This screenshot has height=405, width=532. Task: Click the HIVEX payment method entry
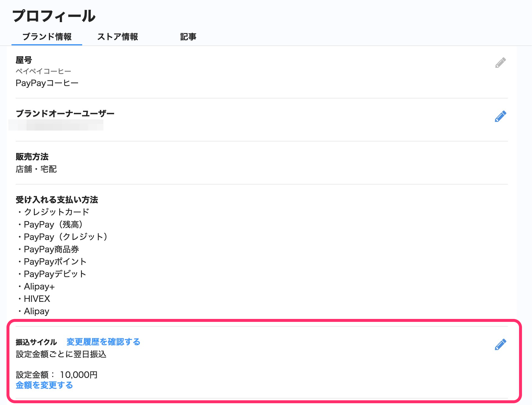(x=37, y=299)
